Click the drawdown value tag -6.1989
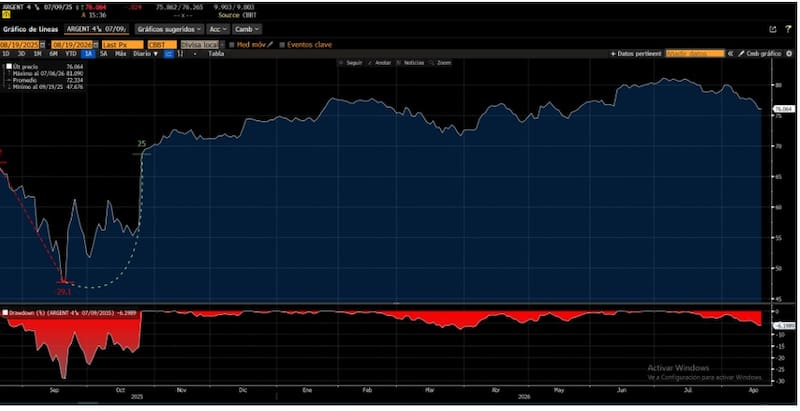Image resolution: width=800 pixels, height=411 pixels. (784, 325)
